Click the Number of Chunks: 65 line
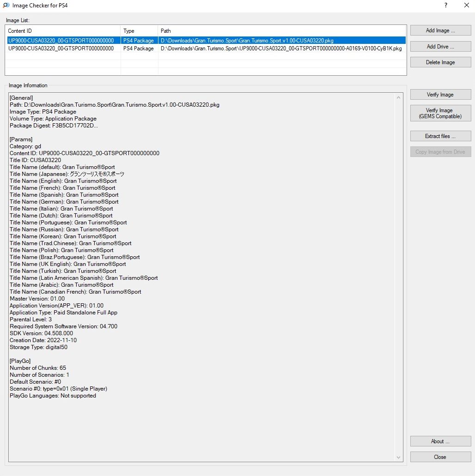This screenshot has height=476, width=475. 38,368
